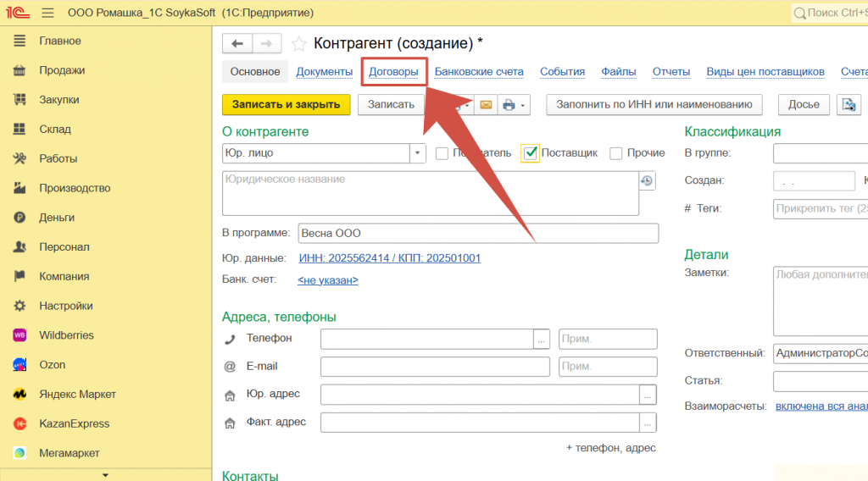Open Wildberries section in sidebar

[66, 335]
